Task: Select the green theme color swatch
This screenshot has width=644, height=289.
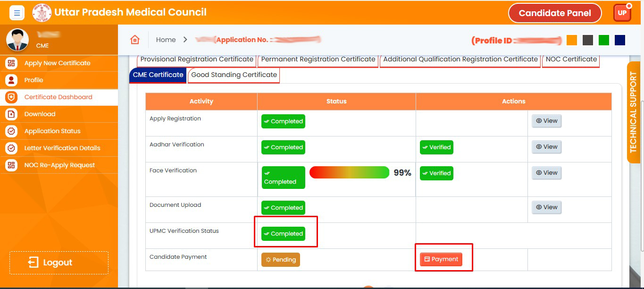Action: pos(604,40)
